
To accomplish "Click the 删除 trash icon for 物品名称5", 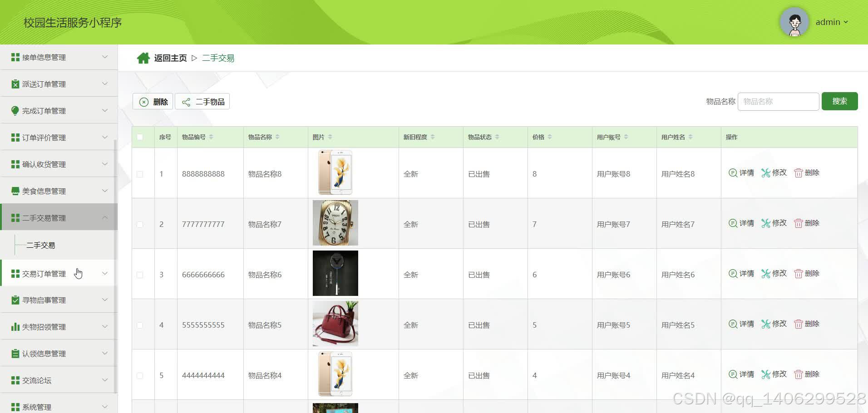I will [x=798, y=324].
